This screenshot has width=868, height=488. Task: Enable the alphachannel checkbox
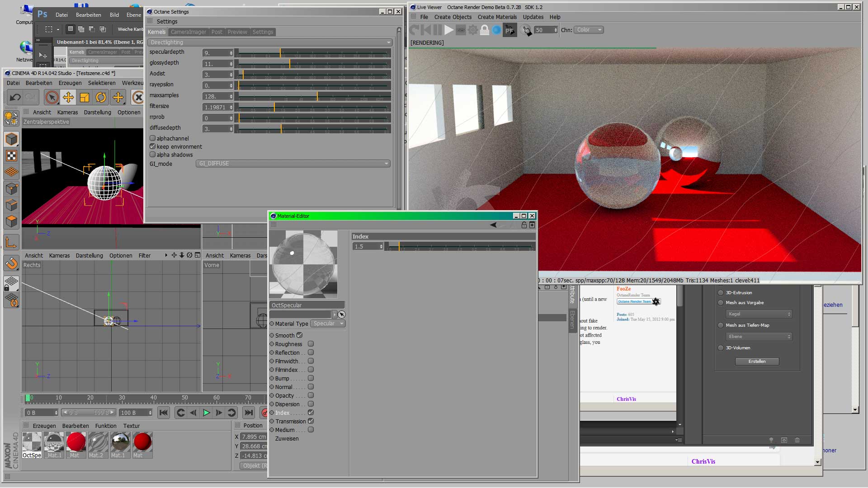click(x=153, y=138)
